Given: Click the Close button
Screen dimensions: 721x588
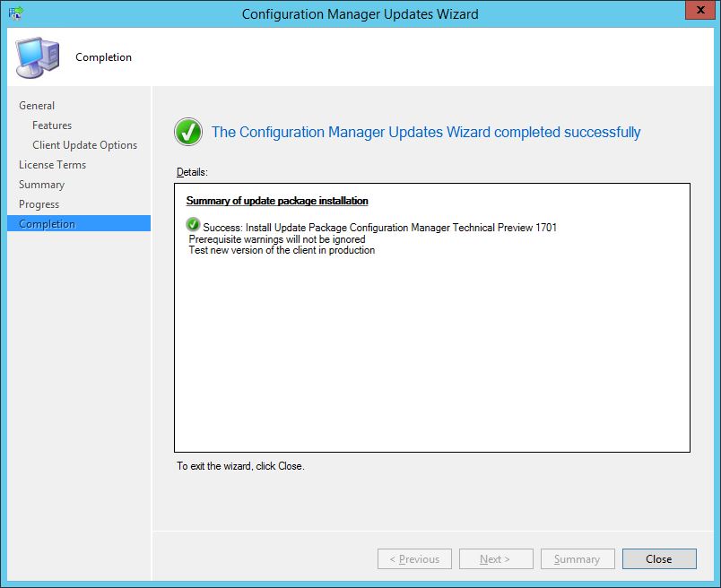Looking at the screenshot, I should 658,558.
